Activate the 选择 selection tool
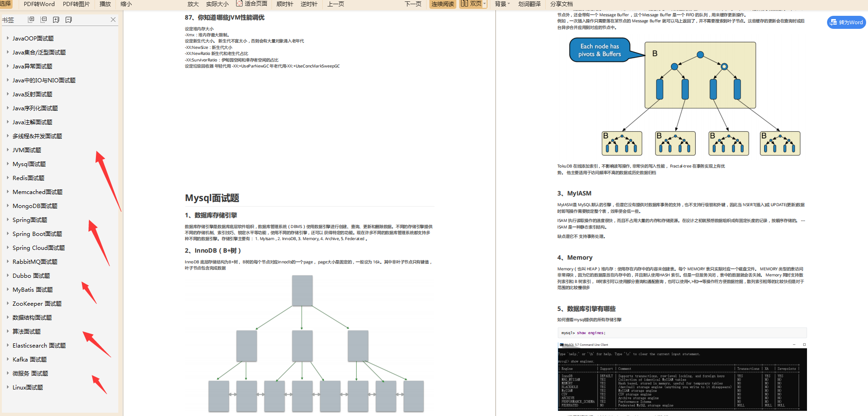This screenshot has height=416, width=868. click(x=6, y=4)
